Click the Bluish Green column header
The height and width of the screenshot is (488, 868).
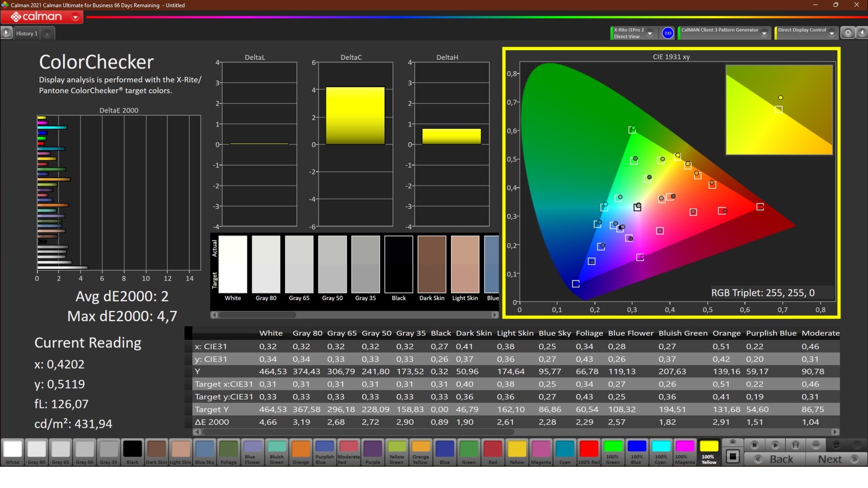683,333
